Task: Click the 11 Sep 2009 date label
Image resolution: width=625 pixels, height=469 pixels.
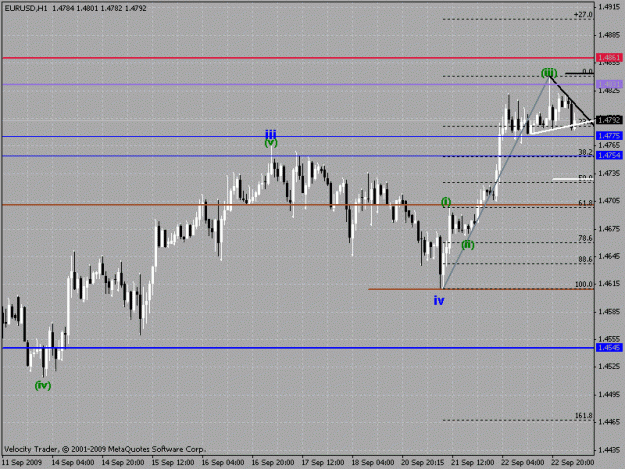Action: click(x=22, y=462)
